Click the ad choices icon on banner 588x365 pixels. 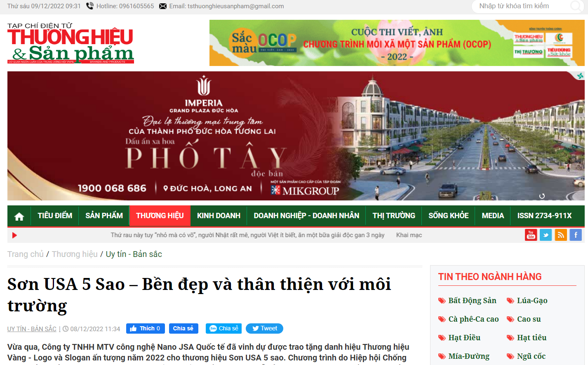pos(581,76)
